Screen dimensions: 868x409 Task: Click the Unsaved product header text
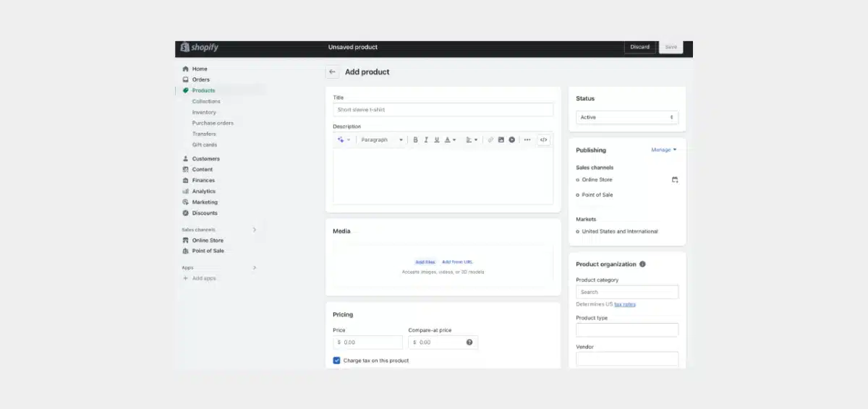[x=353, y=47]
